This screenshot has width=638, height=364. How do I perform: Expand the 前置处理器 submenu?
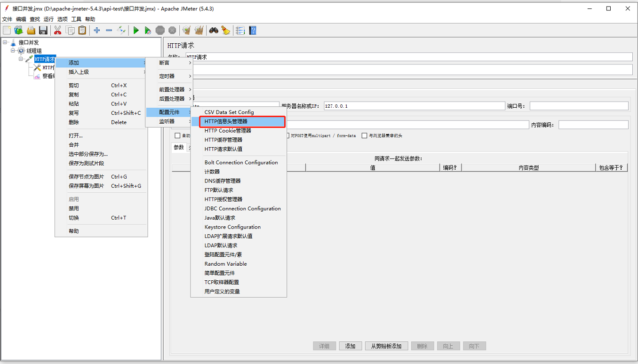click(x=169, y=89)
